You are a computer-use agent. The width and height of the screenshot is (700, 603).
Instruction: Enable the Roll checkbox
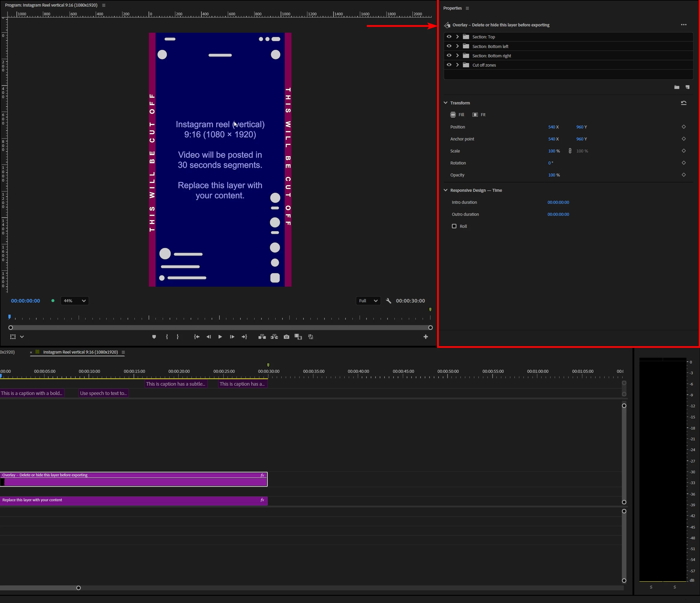point(454,226)
